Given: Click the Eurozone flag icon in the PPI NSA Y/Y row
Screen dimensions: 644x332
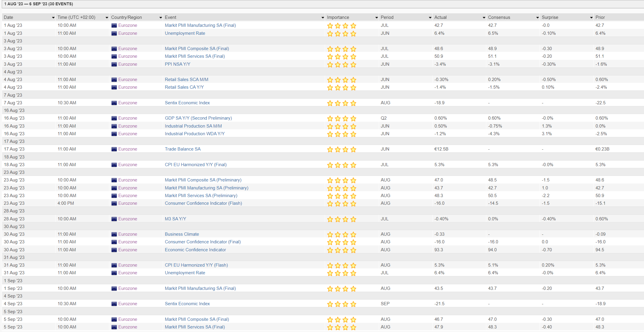Looking at the screenshot, I should (x=114, y=64).
